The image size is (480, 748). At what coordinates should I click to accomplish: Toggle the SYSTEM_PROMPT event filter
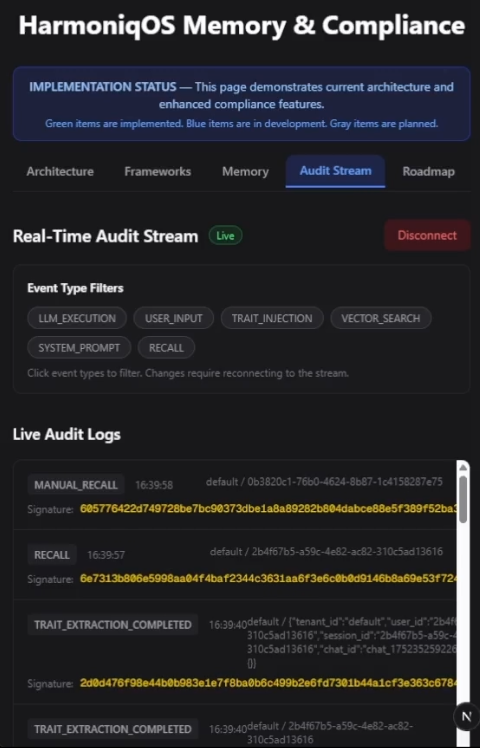coord(79,348)
